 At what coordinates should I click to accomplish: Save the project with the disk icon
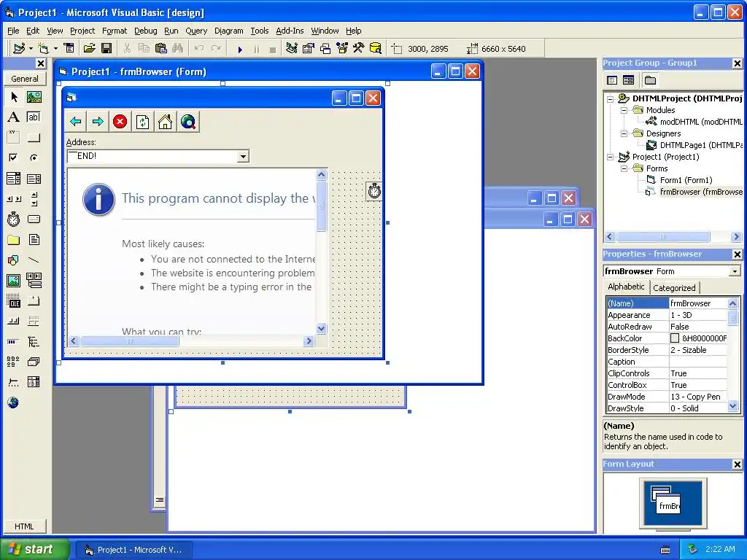coord(107,49)
